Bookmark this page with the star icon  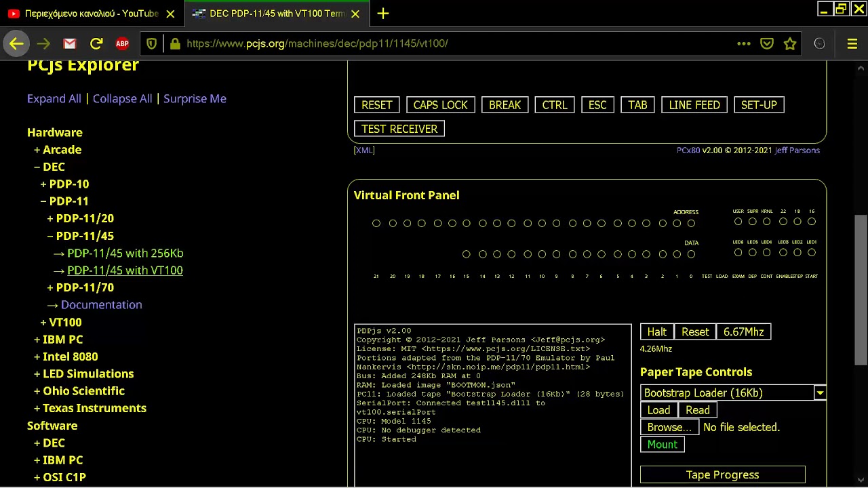pyautogui.click(x=790, y=43)
